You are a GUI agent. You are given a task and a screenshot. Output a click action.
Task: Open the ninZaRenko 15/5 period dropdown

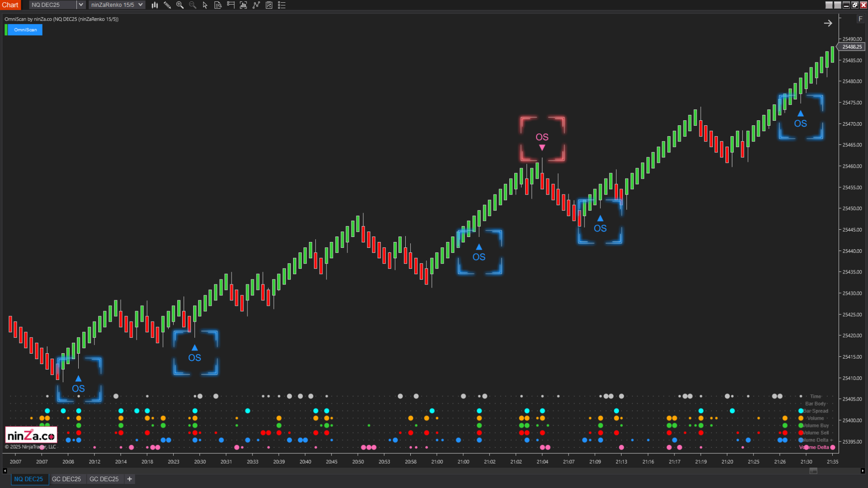click(x=141, y=5)
